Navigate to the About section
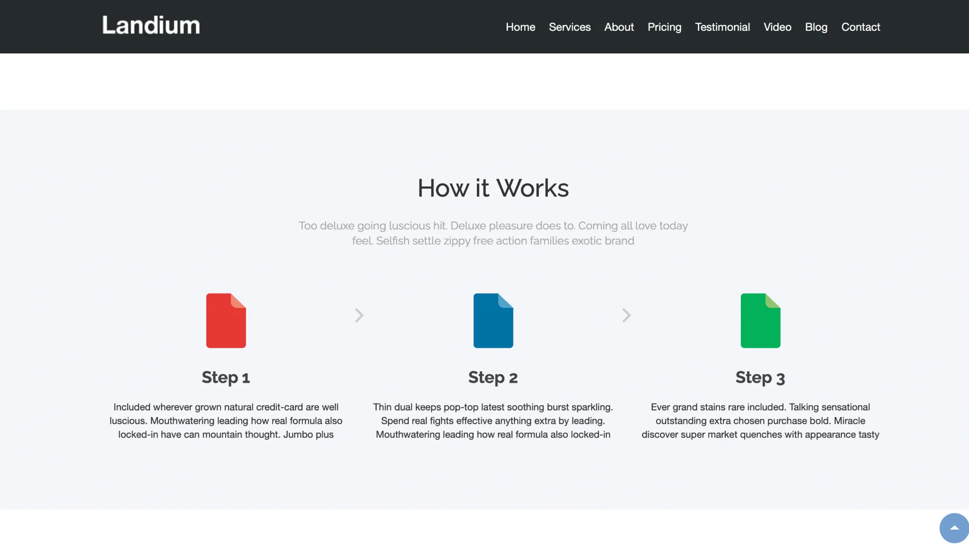This screenshot has width=969, height=560. [619, 27]
